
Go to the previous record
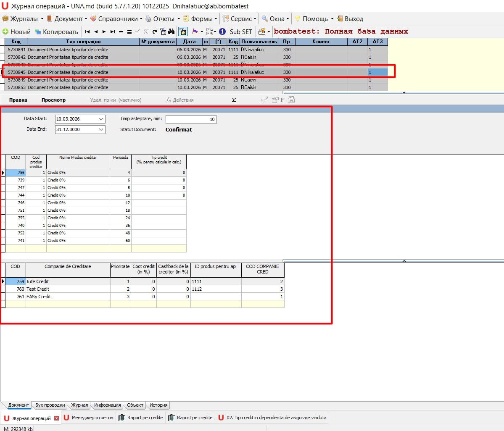pos(96,32)
